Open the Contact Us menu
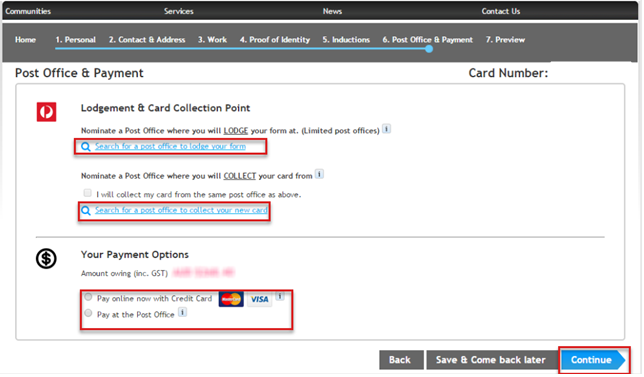This screenshot has width=644, height=377. (501, 11)
